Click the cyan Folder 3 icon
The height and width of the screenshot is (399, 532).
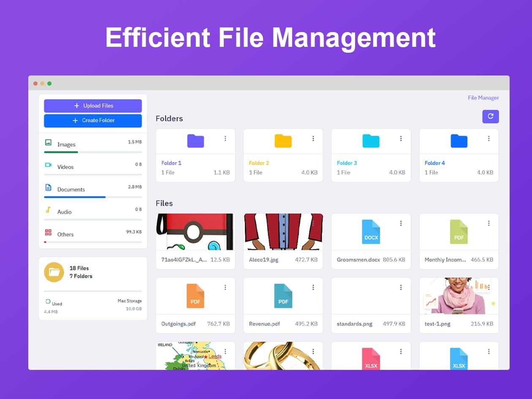click(371, 141)
